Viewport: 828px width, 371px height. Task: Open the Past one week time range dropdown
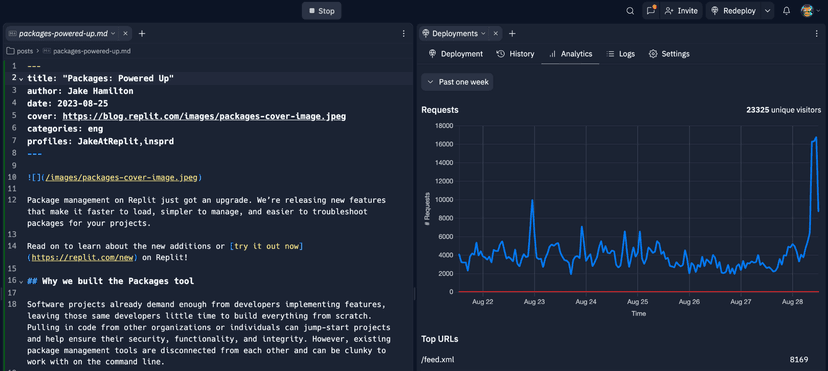[457, 82]
